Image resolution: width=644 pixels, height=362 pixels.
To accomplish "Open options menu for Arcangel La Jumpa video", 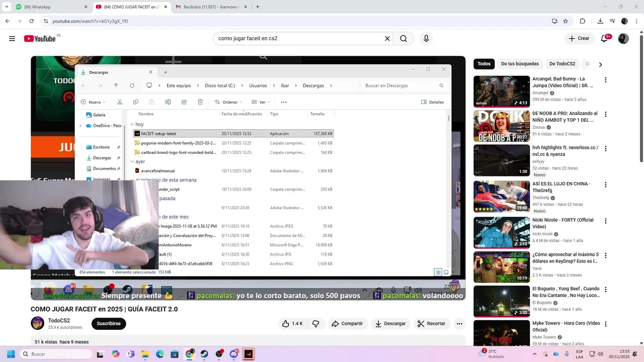I will pos(606,80).
